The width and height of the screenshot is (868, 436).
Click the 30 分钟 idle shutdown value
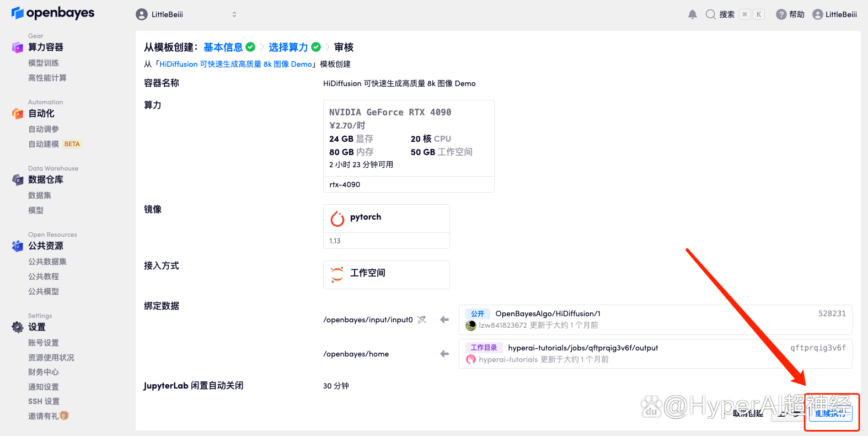(x=336, y=386)
